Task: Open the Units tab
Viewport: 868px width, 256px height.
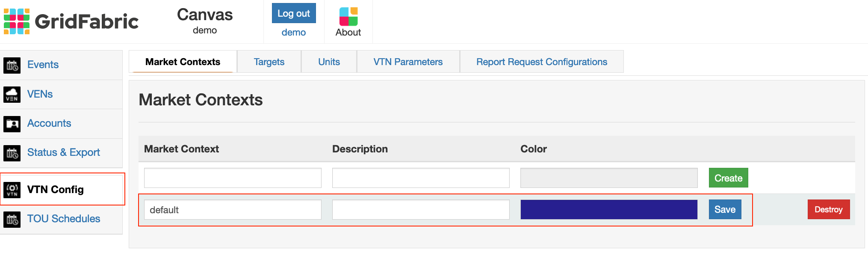Action: (x=328, y=62)
